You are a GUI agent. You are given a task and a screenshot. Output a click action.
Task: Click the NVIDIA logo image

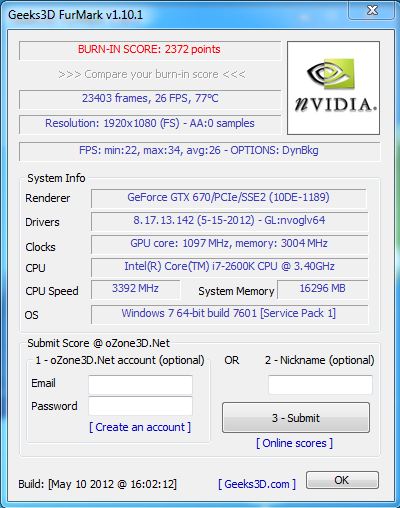333,88
